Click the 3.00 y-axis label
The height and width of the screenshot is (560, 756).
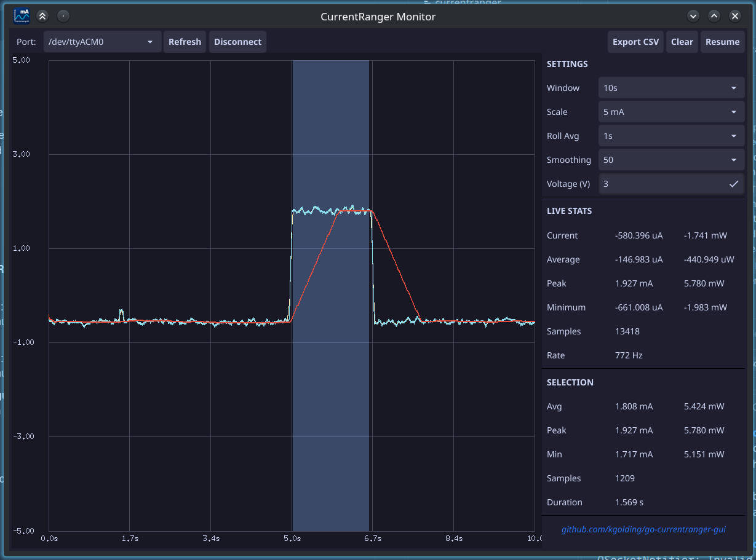(21, 154)
